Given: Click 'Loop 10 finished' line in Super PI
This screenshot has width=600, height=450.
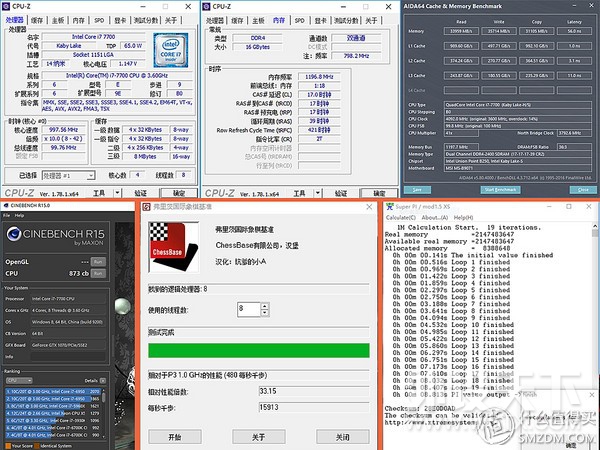Looking at the screenshot, I should 453,325.
